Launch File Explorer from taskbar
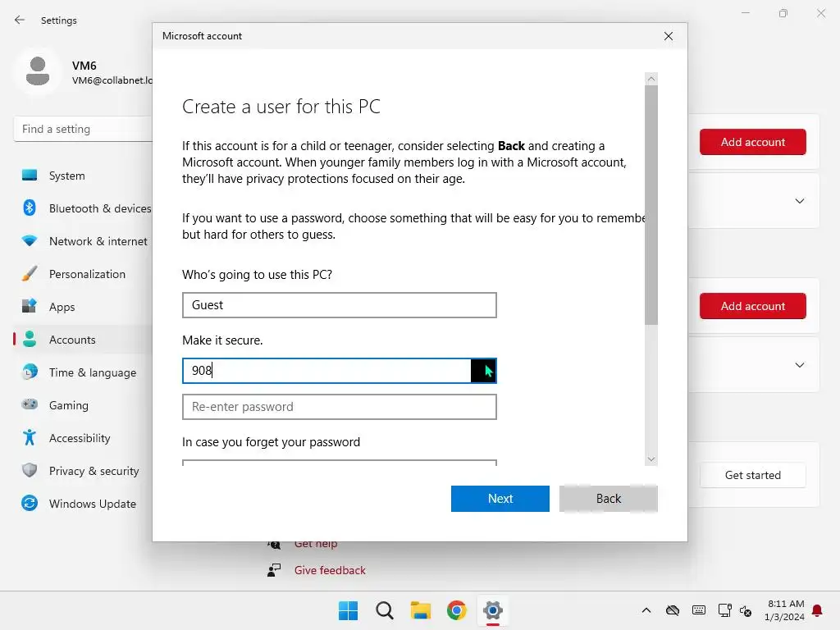Screen dimensions: 840x630 421,610
